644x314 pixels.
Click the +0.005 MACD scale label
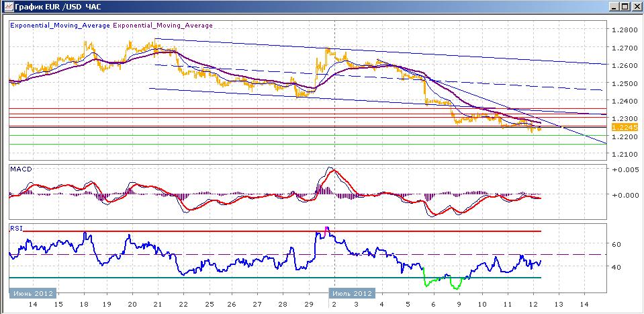(625, 169)
